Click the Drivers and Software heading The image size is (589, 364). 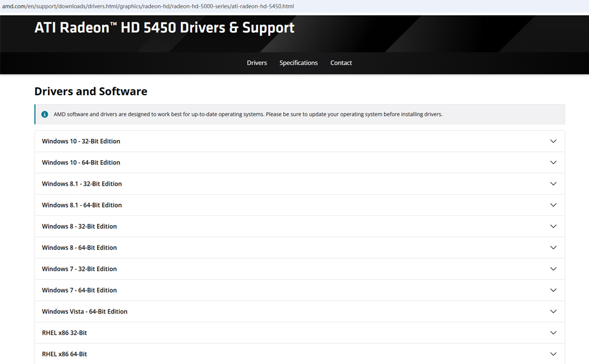click(90, 92)
